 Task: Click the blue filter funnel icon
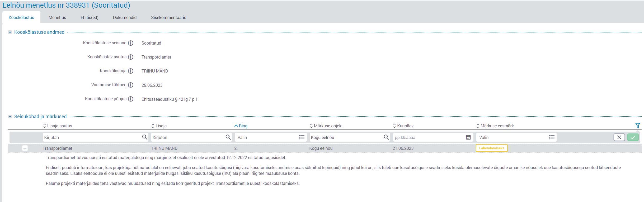637,126
